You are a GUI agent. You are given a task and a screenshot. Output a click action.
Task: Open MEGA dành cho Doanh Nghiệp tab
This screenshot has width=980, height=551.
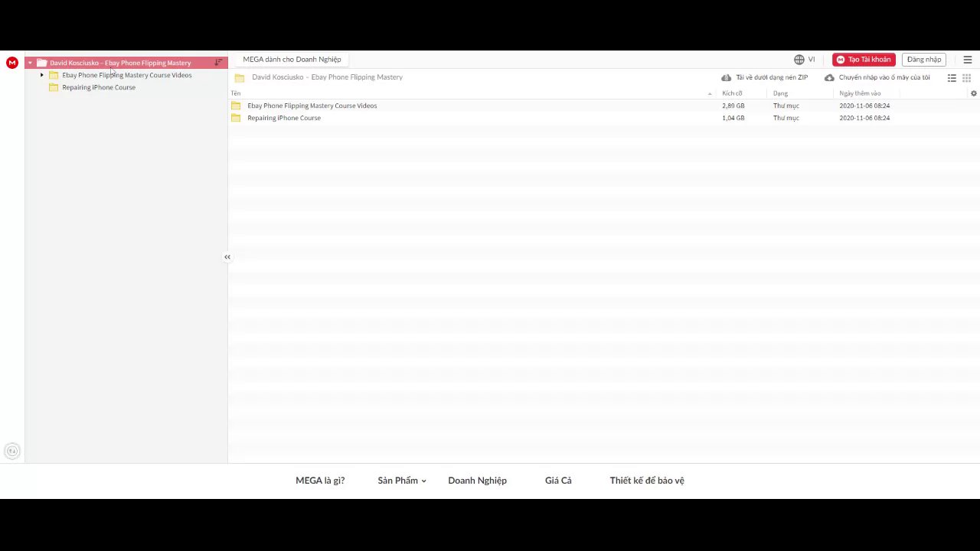pyautogui.click(x=292, y=60)
